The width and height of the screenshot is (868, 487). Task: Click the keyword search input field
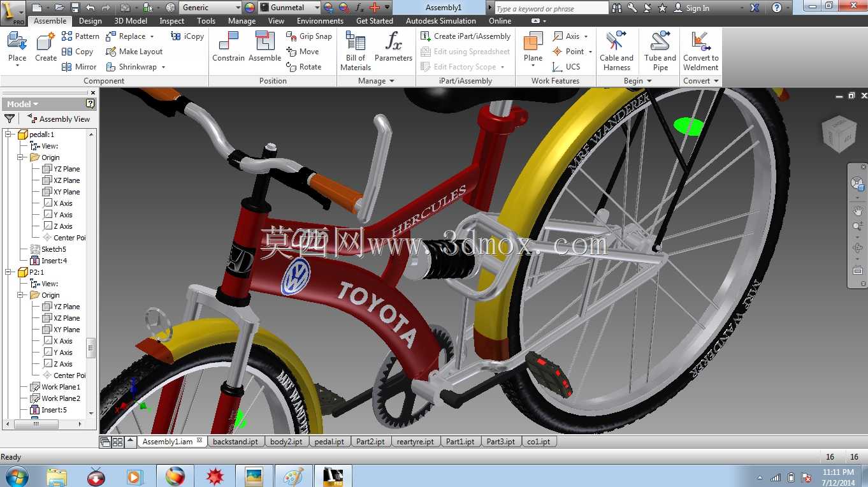coord(551,8)
